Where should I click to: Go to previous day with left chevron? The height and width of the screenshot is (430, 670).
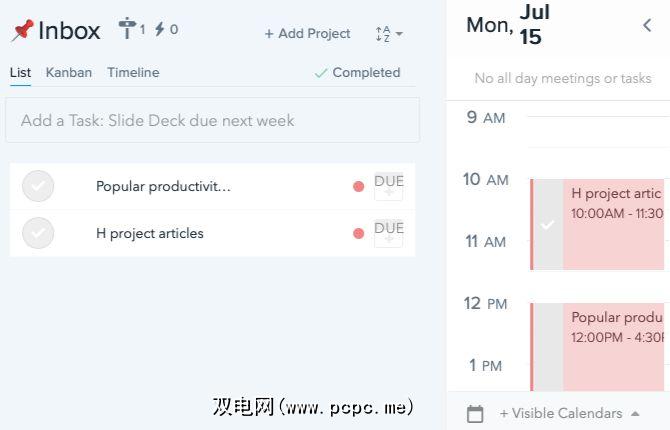647,26
